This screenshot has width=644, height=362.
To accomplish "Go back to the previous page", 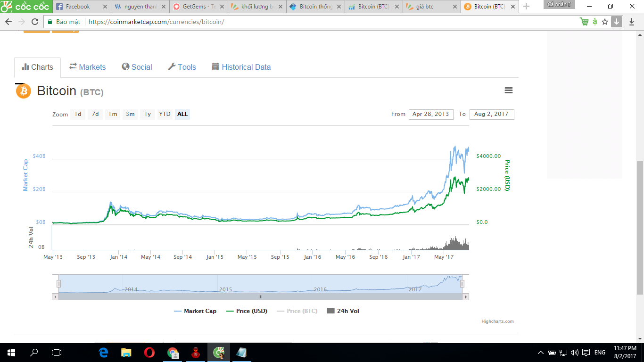I will (x=8, y=22).
